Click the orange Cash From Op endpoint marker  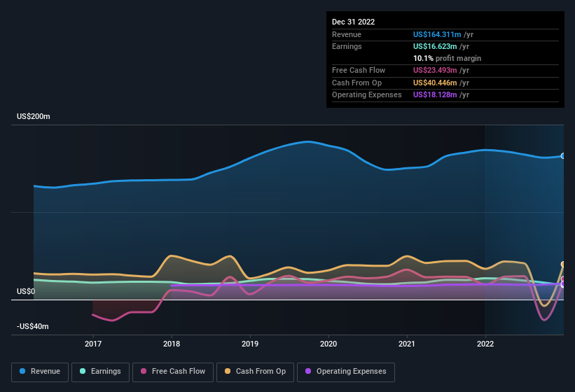[563, 264]
